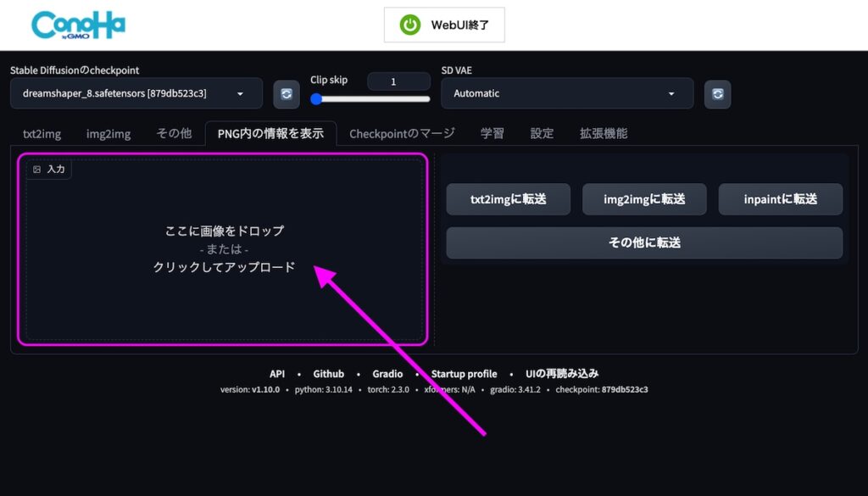Viewport: 868px width, 496px height.
Task: Click the UIの再読み込み link
Action: [562, 374]
